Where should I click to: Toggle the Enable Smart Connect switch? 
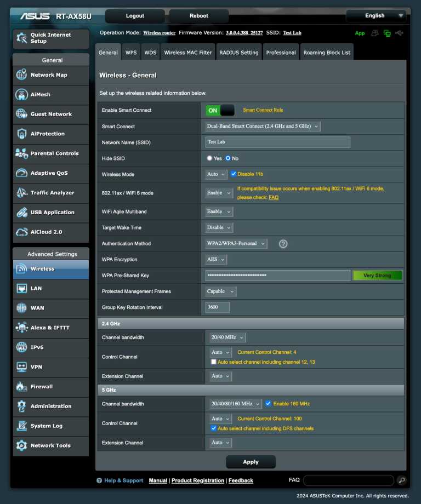click(x=220, y=111)
